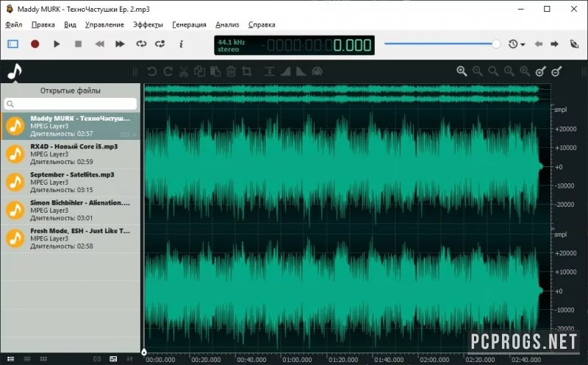Click the Fast-forward button
The image size is (588, 365).
click(x=120, y=44)
